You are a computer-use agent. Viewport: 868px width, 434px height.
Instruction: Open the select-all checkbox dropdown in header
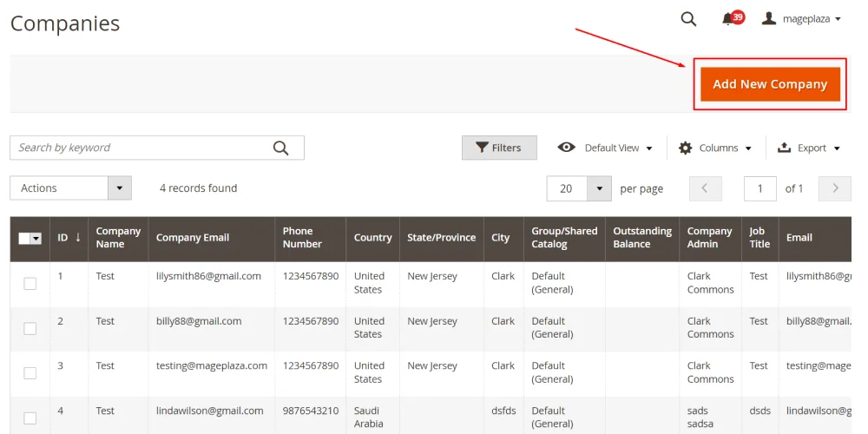point(36,239)
